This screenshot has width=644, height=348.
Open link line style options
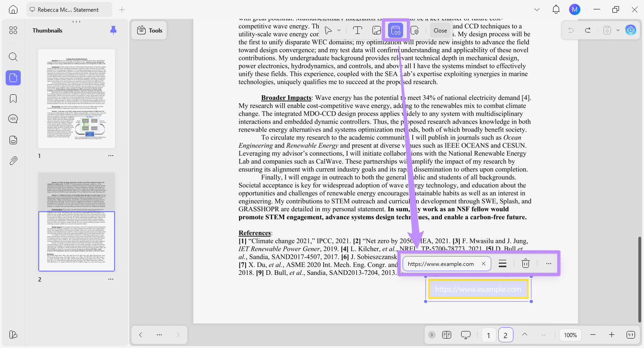(503, 264)
